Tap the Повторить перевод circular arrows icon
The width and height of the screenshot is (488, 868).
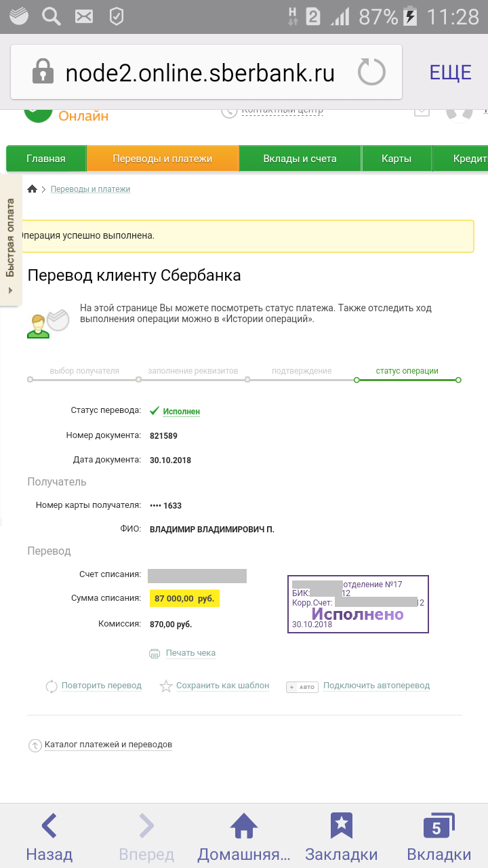[x=52, y=686]
